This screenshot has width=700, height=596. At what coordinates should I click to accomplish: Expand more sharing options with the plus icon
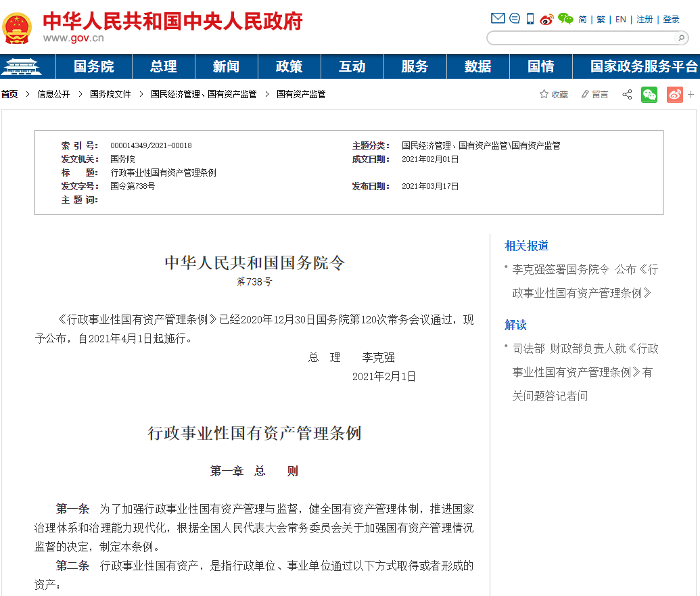coord(691,94)
